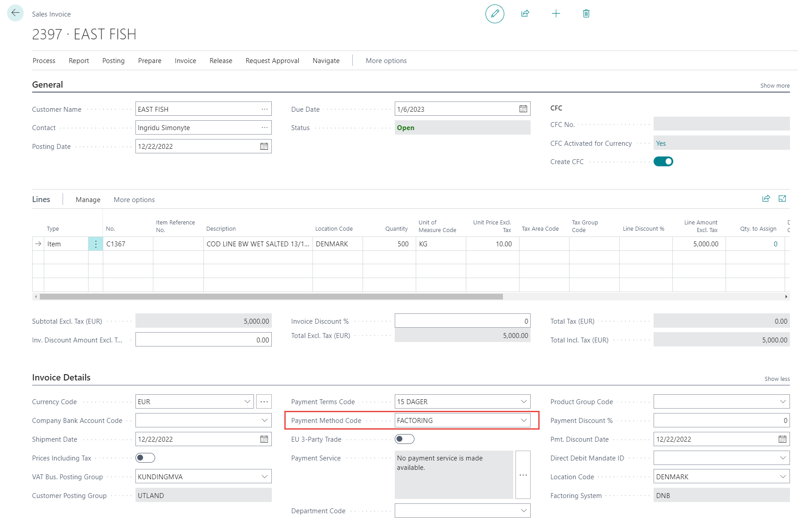The image size is (798, 532).
Task: Expand Lines section to full screen
Action: point(782,199)
